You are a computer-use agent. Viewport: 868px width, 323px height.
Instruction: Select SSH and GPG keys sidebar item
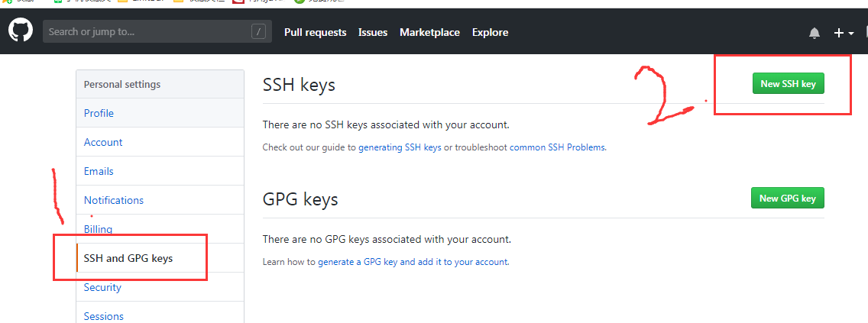click(128, 258)
